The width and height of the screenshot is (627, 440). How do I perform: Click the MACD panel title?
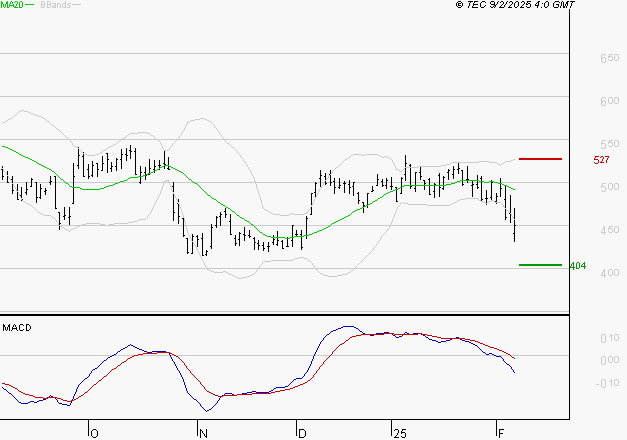[17, 328]
